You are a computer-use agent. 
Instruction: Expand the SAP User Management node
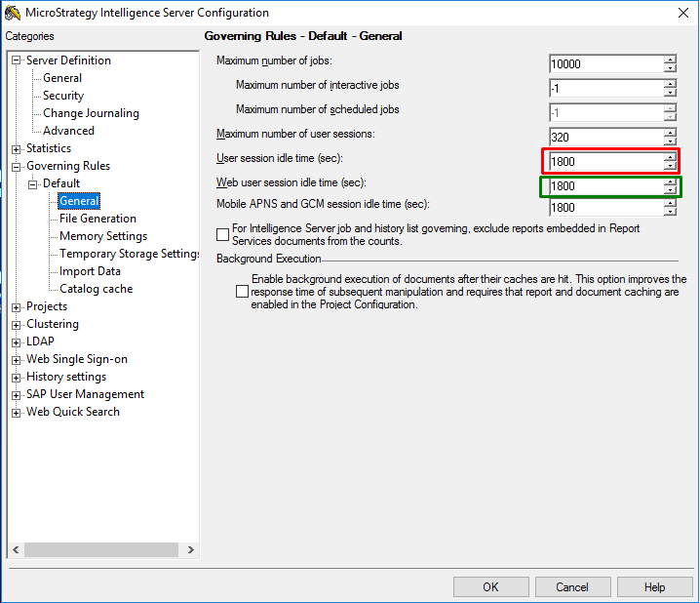16,395
